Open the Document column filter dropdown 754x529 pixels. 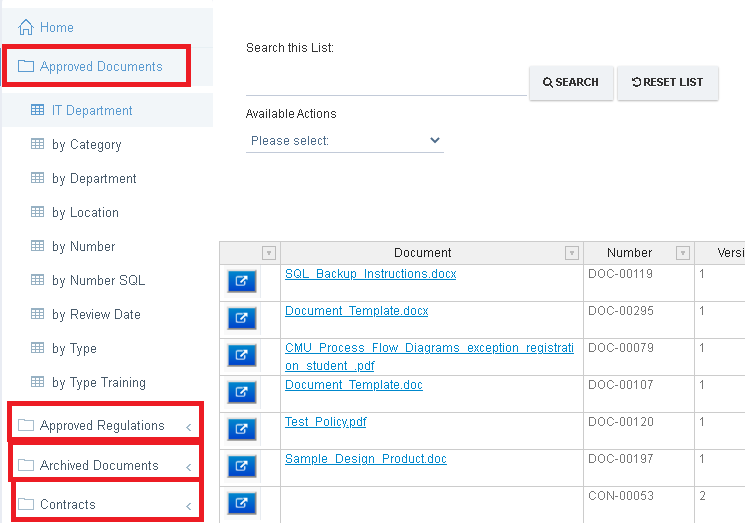coord(572,253)
